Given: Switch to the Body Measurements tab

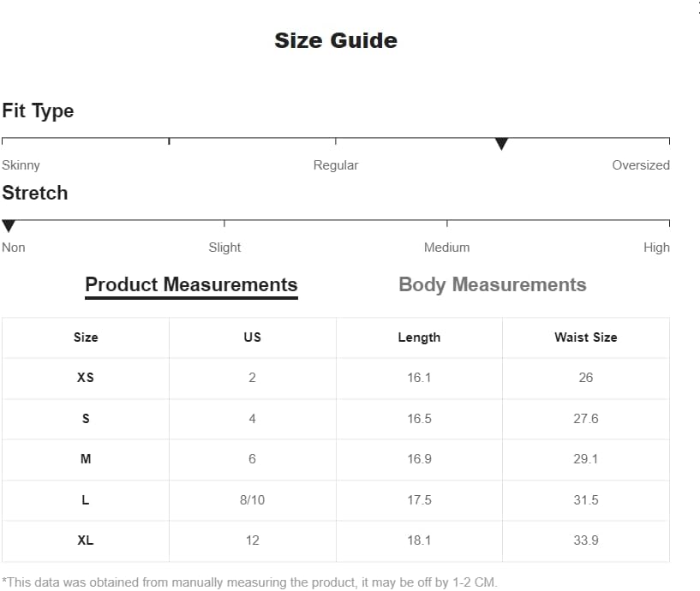Looking at the screenshot, I should tap(493, 284).
